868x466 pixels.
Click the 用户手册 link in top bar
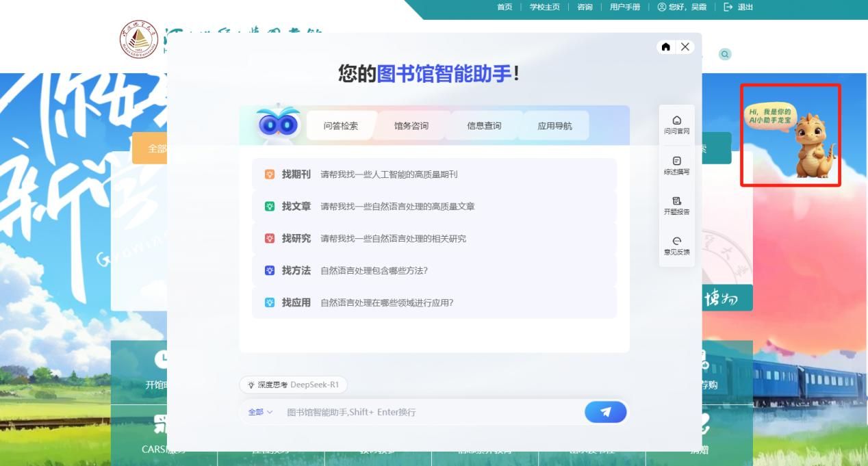coord(624,7)
